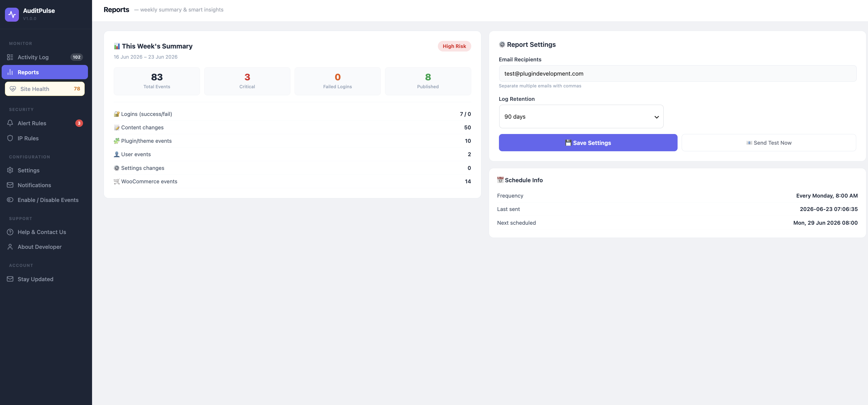
Task: Click the Log Retention chevron arrow
Action: (656, 117)
